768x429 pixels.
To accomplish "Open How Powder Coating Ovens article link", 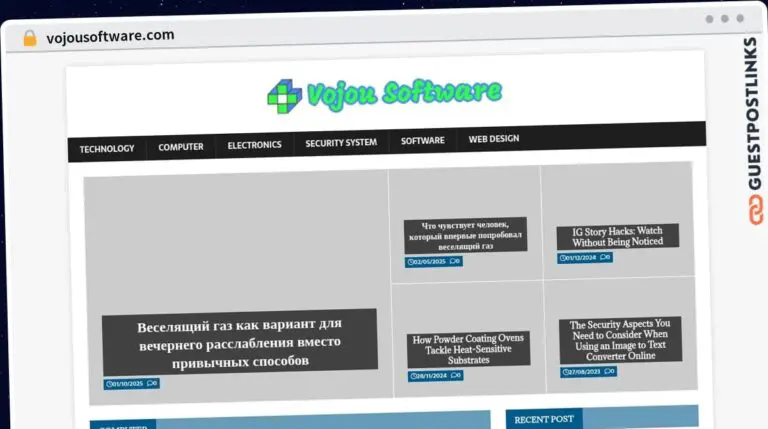I will 468,349.
